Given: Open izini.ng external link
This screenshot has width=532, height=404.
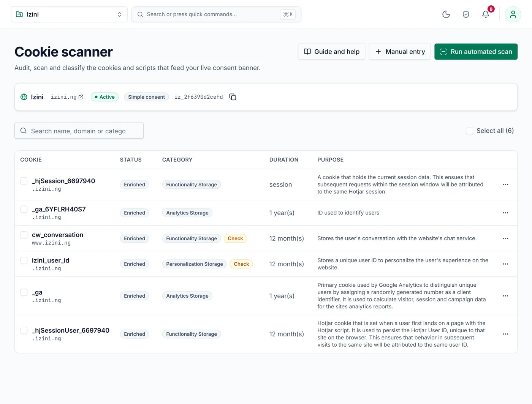Looking at the screenshot, I should coord(67,97).
